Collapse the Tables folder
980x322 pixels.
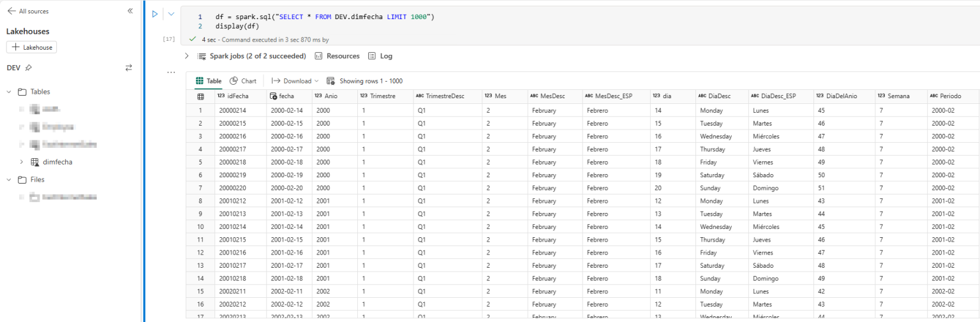9,92
